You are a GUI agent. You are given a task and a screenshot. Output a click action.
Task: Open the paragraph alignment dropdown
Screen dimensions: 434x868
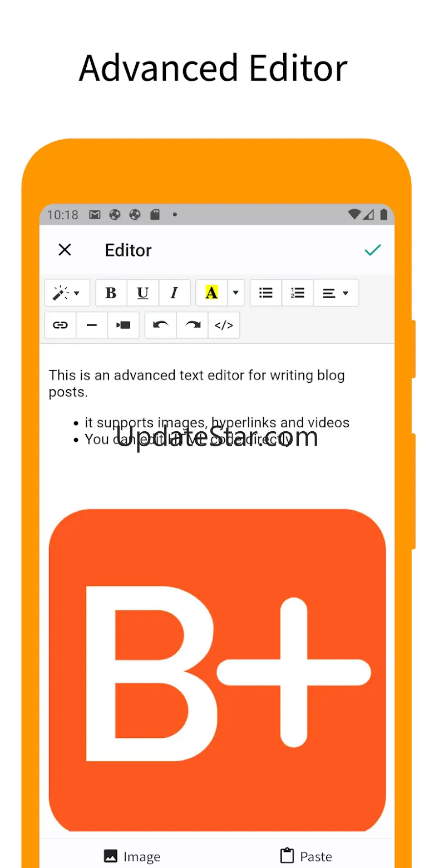[336, 293]
